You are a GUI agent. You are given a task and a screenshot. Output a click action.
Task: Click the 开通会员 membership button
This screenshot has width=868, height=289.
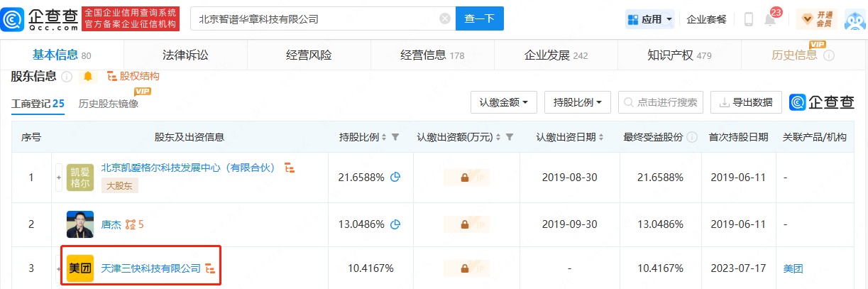tap(815, 19)
